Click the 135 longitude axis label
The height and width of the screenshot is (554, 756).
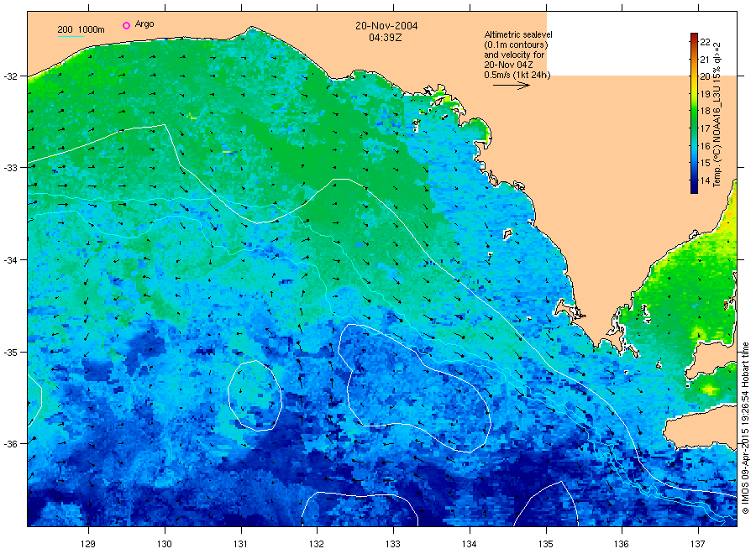click(546, 544)
